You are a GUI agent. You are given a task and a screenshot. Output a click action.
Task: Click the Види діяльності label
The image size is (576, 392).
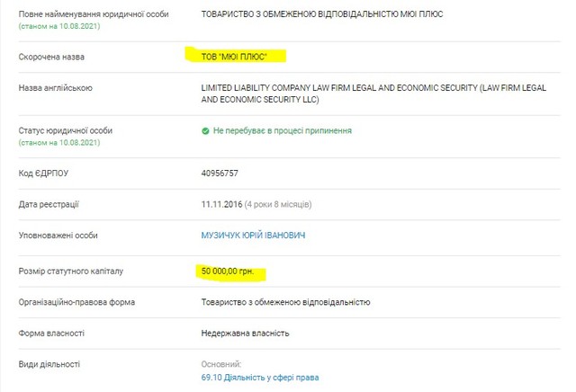click(x=49, y=364)
